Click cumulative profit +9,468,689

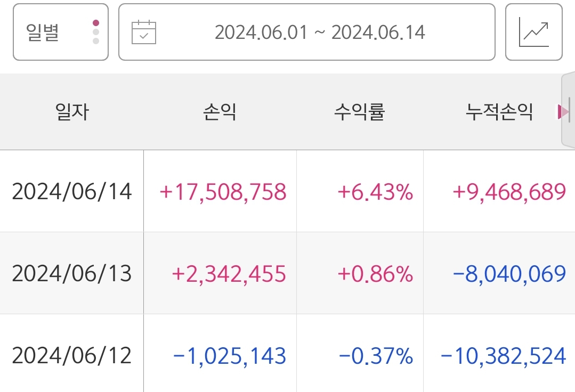click(x=509, y=192)
